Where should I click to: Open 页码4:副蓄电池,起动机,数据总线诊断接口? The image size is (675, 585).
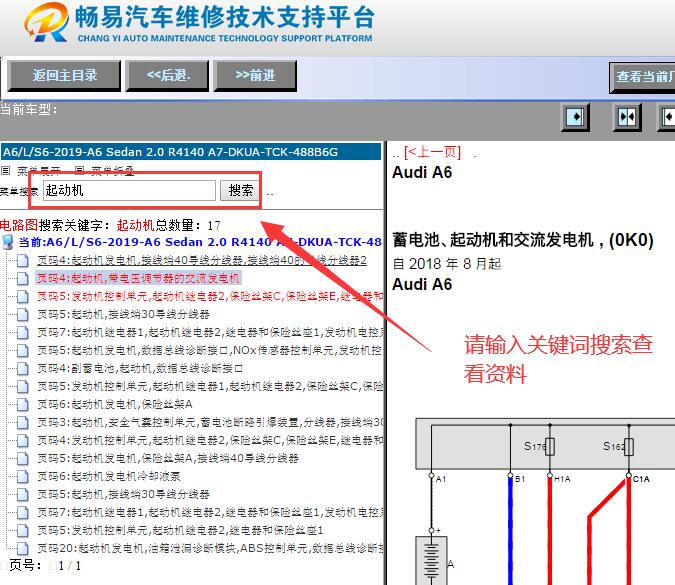[x=140, y=368]
